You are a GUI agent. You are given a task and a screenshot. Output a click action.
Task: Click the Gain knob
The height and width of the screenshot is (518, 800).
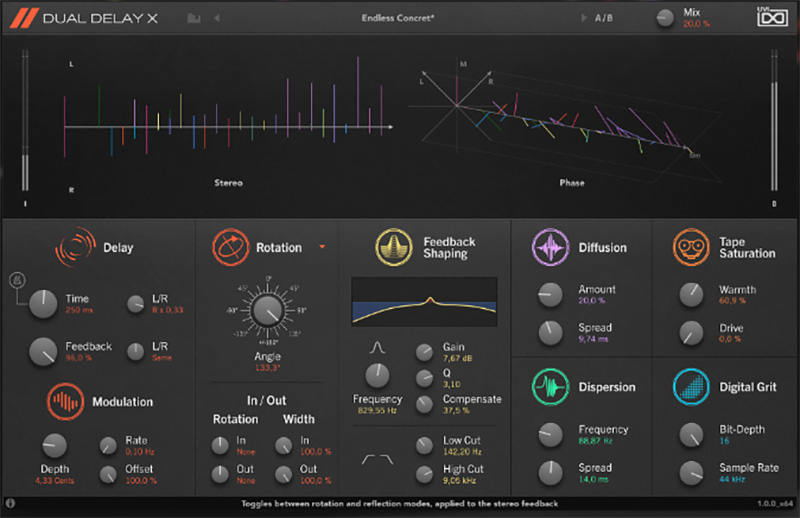pyautogui.click(x=424, y=352)
